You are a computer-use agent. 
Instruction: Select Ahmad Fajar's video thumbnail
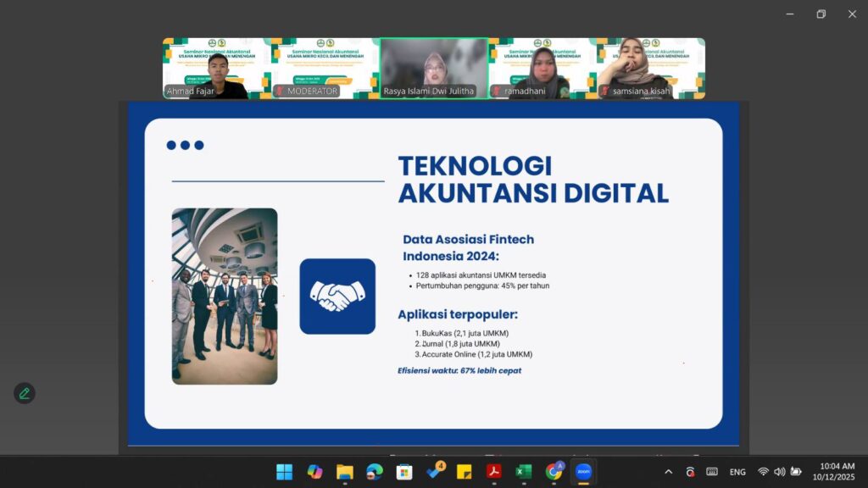(x=216, y=69)
